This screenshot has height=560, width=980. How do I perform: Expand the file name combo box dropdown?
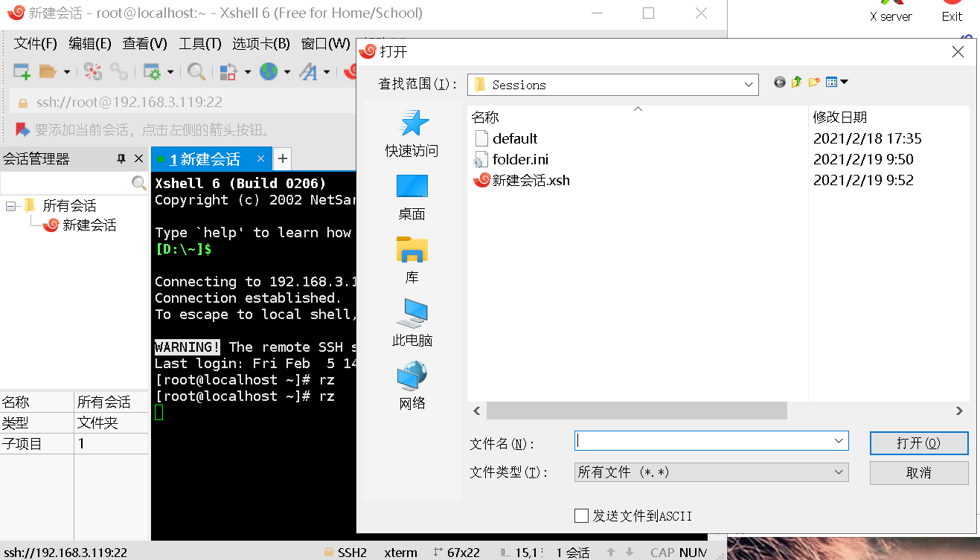(839, 441)
